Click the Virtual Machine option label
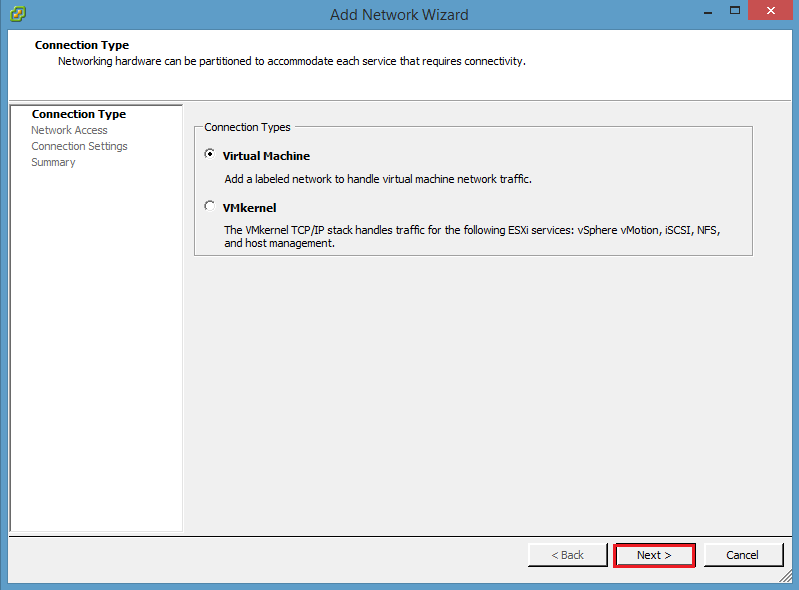 266,156
